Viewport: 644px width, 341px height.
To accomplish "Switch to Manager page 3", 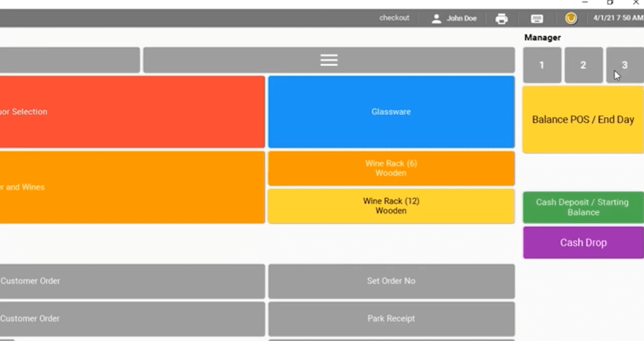I will coord(624,65).
